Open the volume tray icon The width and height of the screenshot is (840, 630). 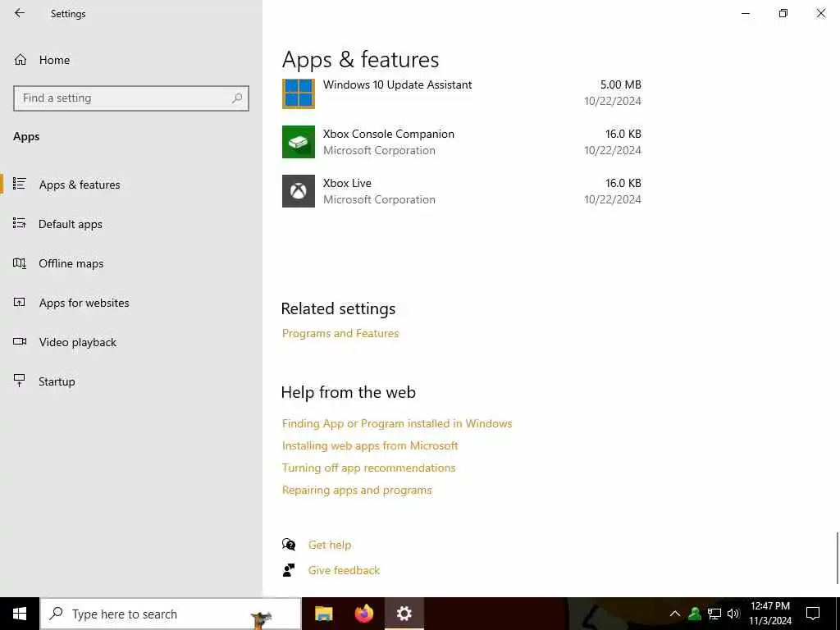click(x=733, y=614)
